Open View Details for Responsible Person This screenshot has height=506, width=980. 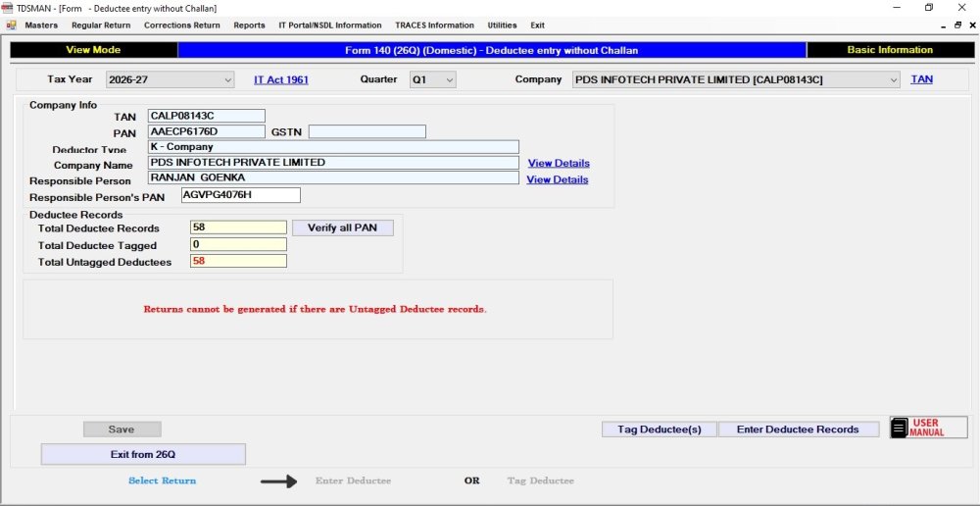click(558, 179)
